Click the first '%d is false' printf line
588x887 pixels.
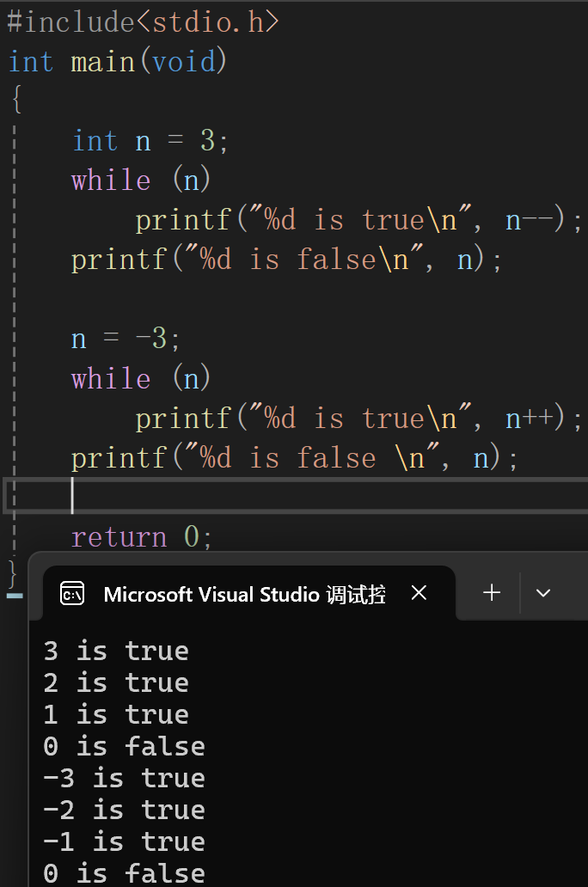pyautogui.click(x=286, y=259)
